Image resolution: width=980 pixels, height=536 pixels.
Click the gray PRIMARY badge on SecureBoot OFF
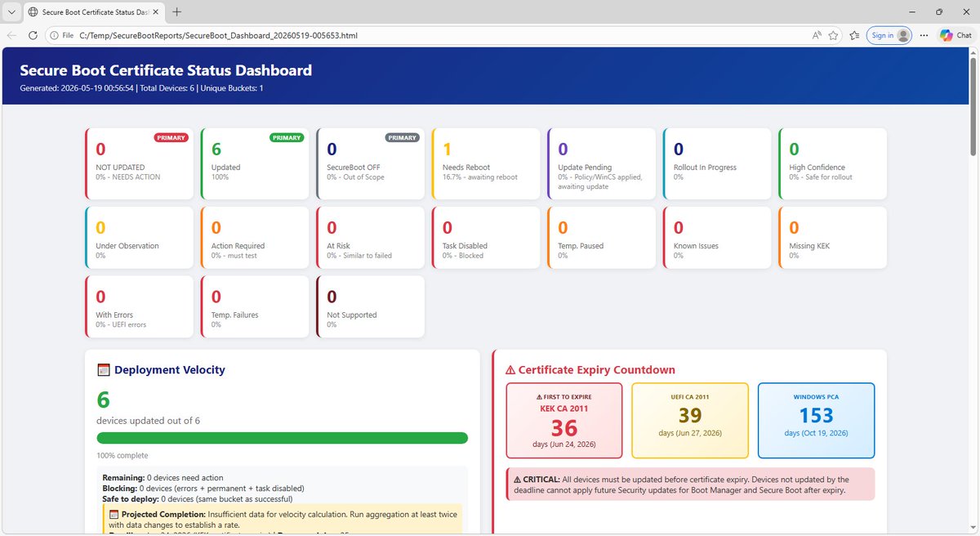click(403, 138)
